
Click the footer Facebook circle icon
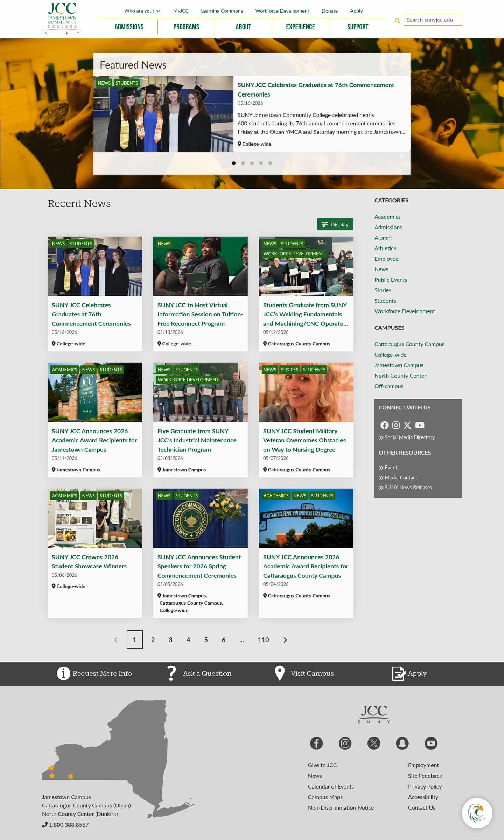pyautogui.click(x=316, y=743)
